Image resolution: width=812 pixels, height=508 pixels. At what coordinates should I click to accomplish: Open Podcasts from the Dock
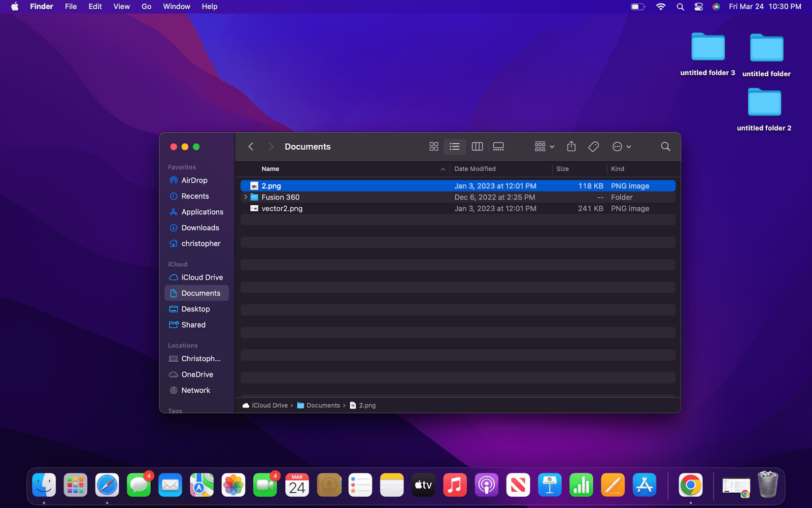pyautogui.click(x=487, y=486)
